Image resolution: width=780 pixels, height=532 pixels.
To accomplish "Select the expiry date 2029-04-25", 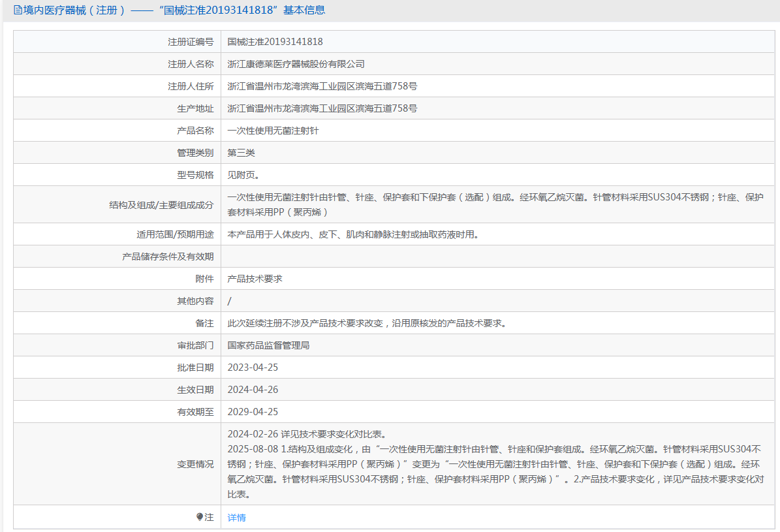I will tap(253, 412).
